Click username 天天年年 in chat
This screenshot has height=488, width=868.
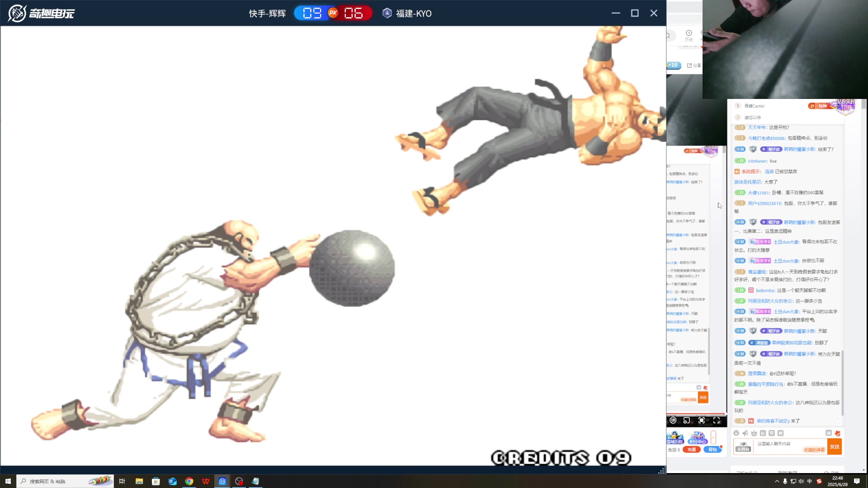pos(757,127)
